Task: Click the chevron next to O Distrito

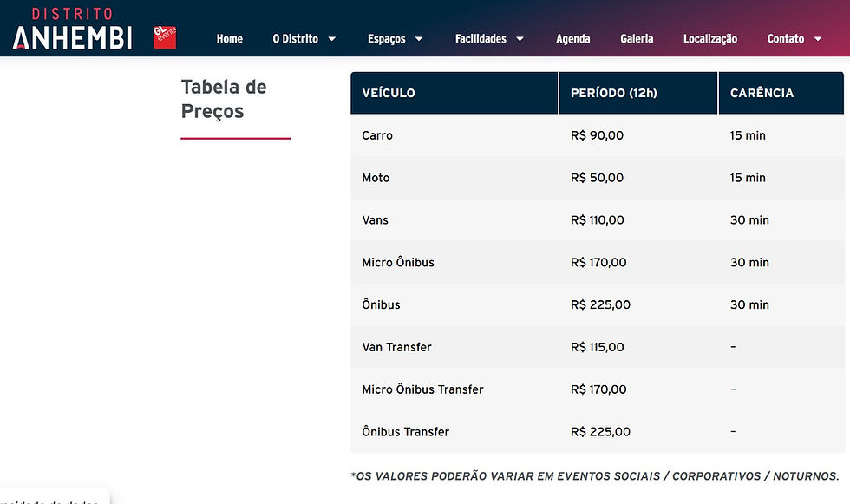Action: pos(332,39)
